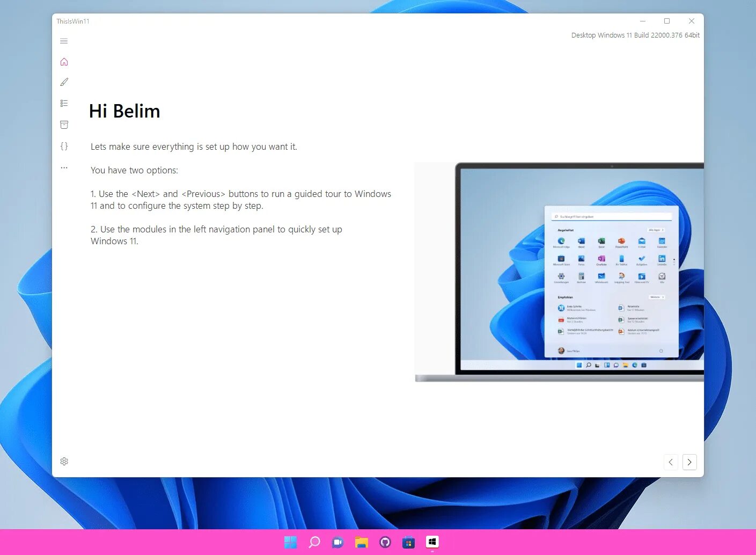Open Windows Search from the taskbar
This screenshot has height=555, width=756.
(x=315, y=542)
